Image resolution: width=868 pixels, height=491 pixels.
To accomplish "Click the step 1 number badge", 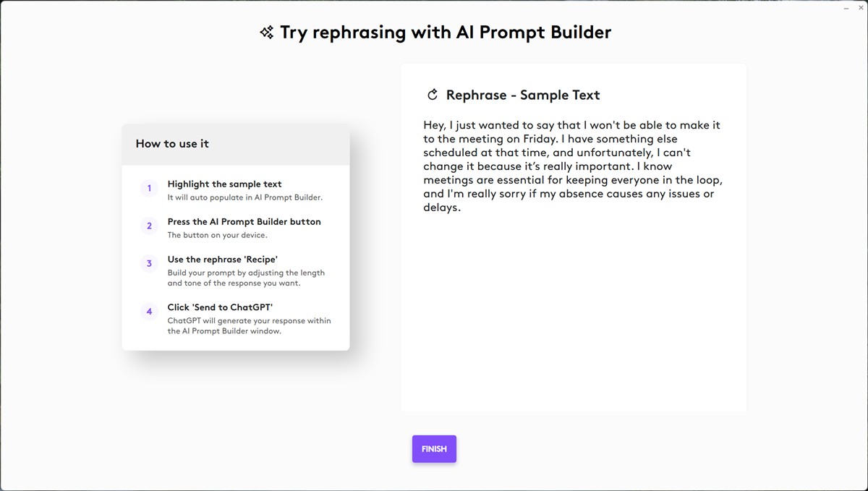I will [150, 189].
